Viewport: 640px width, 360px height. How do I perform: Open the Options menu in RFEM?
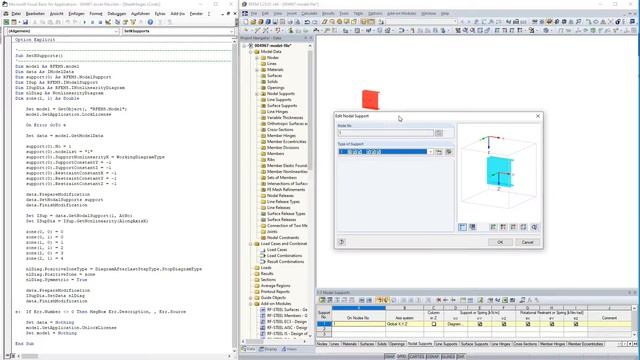point(375,13)
